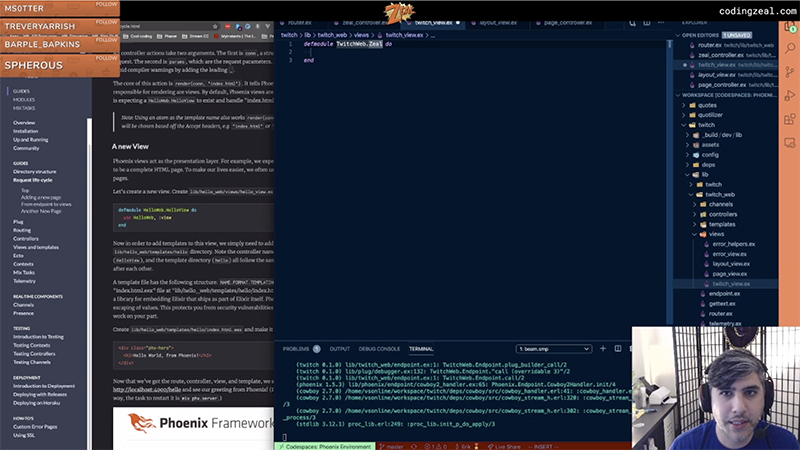Collapse the Open Editors section
Viewport: 800px width, 450px height.
678,35
